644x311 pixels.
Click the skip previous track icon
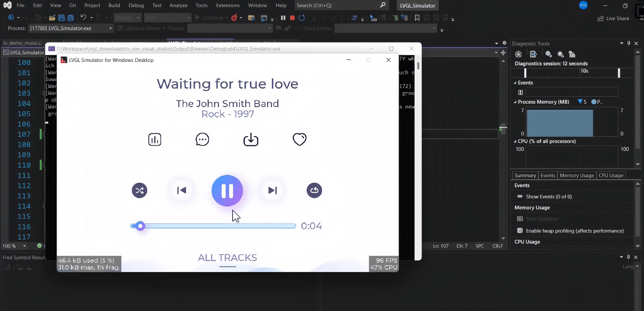pos(182,190)
